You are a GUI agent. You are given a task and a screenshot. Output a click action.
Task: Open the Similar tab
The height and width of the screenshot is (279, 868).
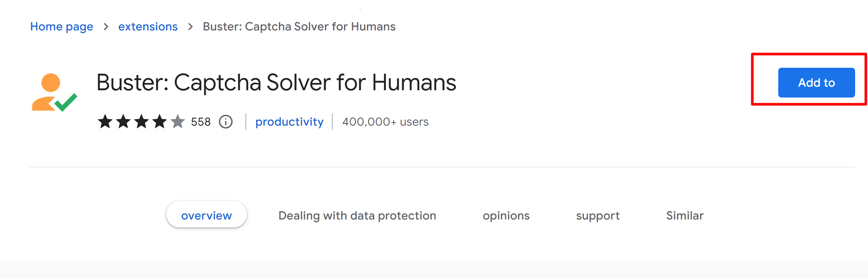point(684,215)
